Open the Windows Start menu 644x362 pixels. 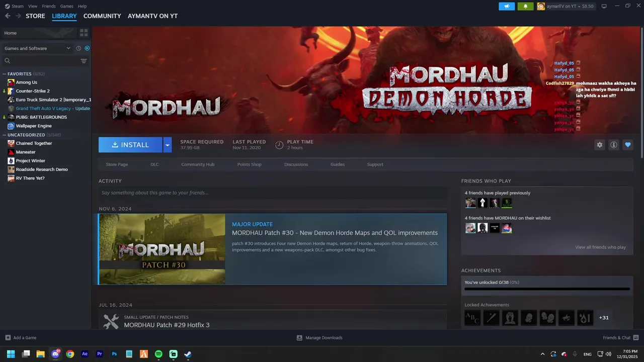[11, 354]
